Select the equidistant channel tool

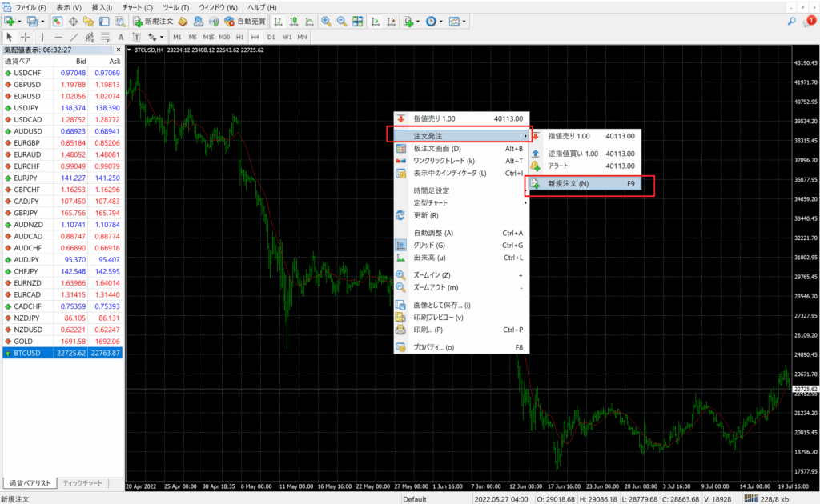90,37
